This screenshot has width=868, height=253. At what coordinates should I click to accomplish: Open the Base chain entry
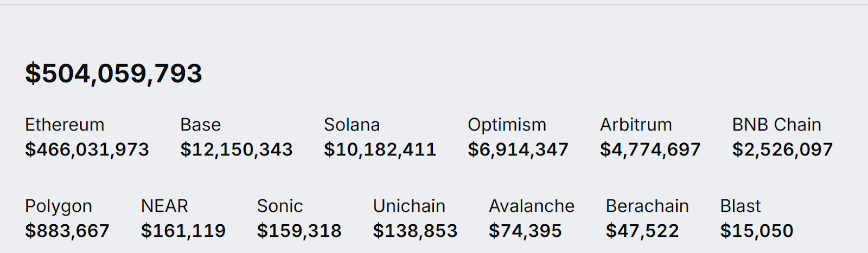201,125
